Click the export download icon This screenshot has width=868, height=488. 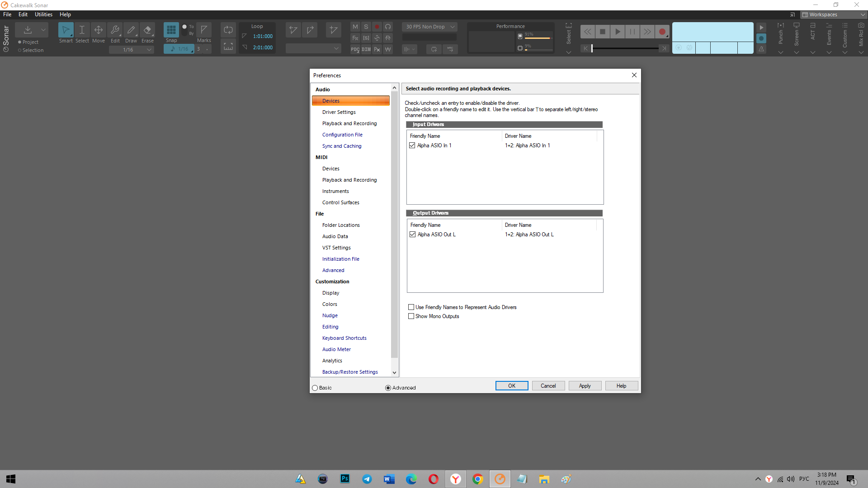pos(28,30)
